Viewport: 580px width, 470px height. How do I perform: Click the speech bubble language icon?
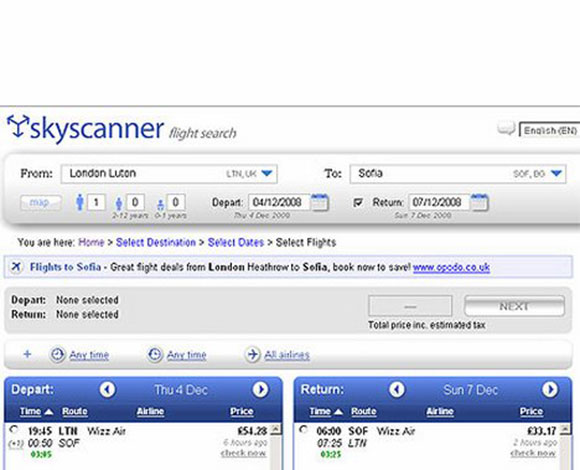pyautogui.click(x=506, y=128)
